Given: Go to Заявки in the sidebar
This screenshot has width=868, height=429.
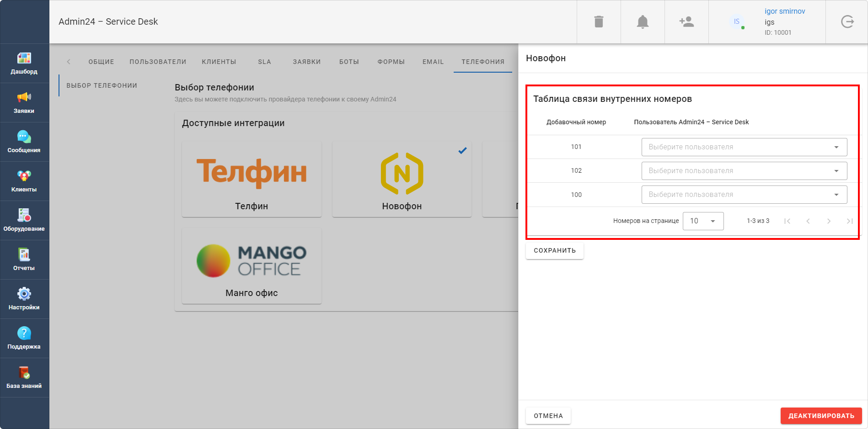Looking at the screenshot, I should [x=24, y=103].
